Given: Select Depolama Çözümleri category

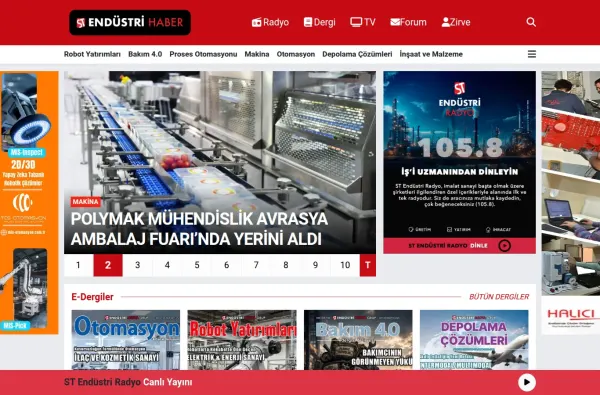Looking at the screenshot, I should 357,54.
